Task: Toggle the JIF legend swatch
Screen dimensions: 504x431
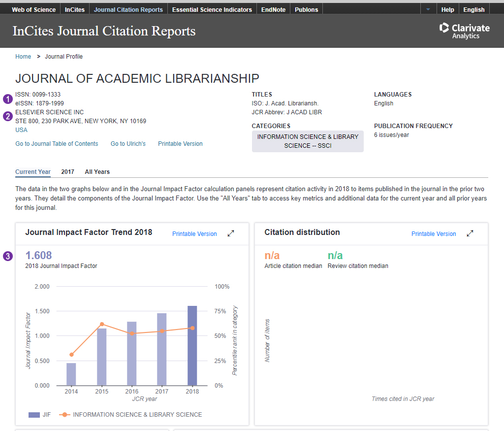Action: coord(34,415)
